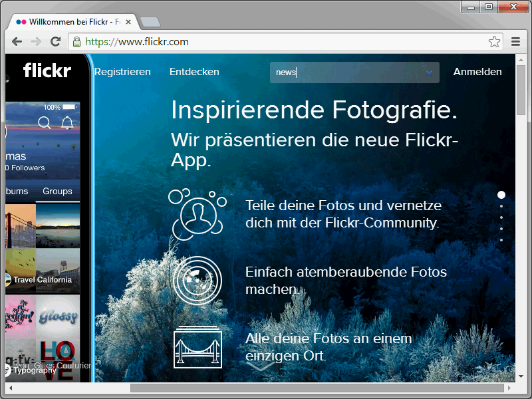
Task: Close the Willkommen bei Flickr tab
Action: 128,22
